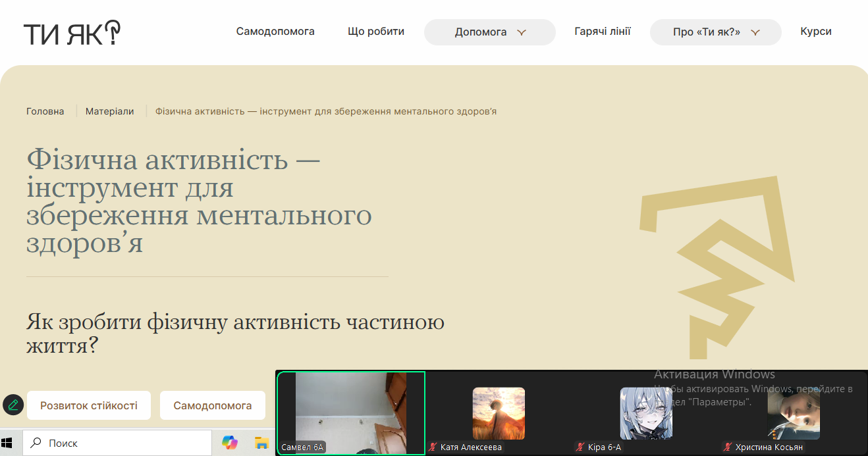Click muted mic icon next to Кіра 6-А
The width and height of the screenshot is (868, 456).
(x=581, y=447)
